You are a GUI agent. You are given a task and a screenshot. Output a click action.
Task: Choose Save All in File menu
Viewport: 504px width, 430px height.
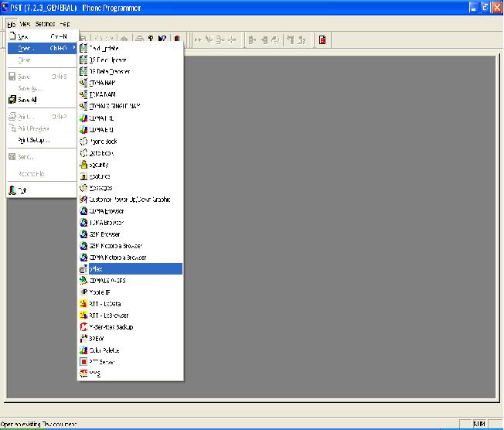pyautogui.click(x=42, y=100)
